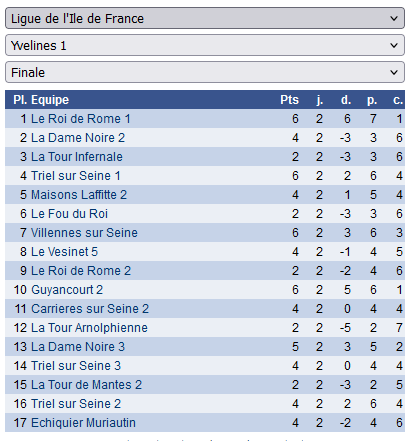View Maisons Laffitte 2 team
The width and height of the screenshot is (416, 441).
tap(79, 195)
